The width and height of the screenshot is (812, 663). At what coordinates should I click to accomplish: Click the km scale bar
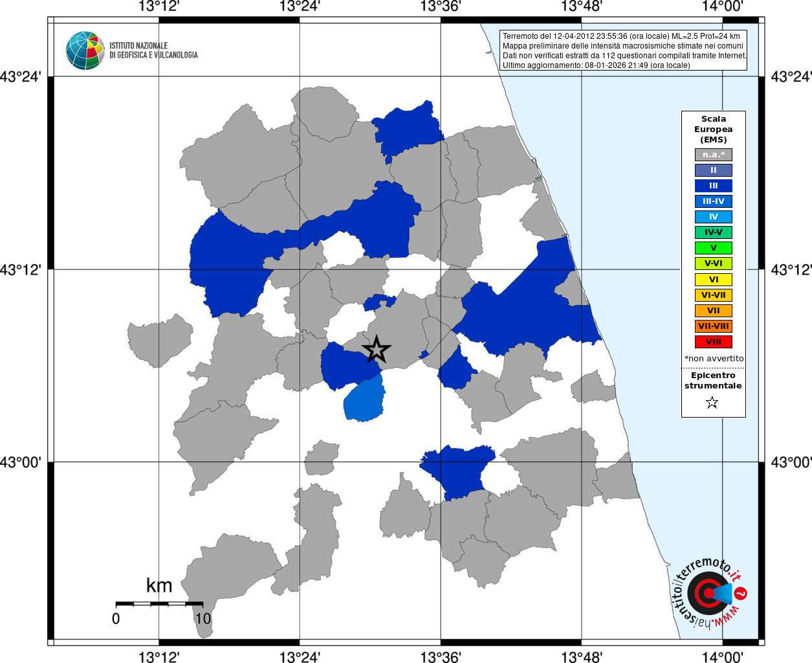click(x=159, y=604)
